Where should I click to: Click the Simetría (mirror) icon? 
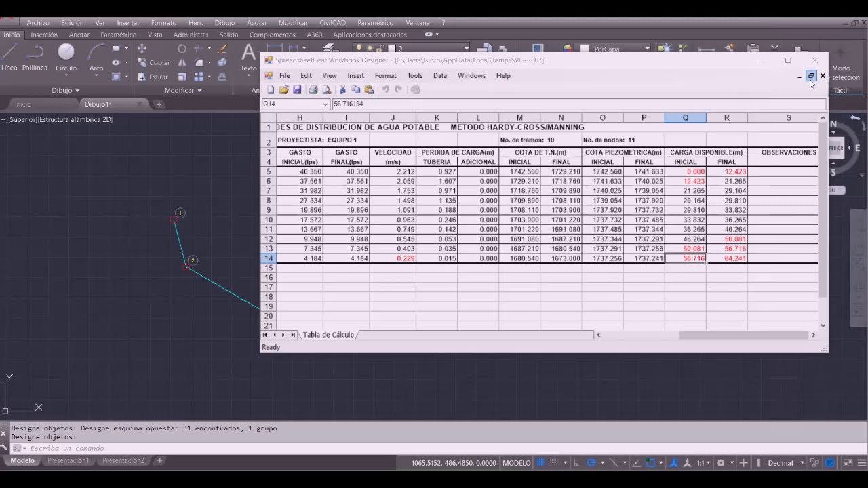(x=182, y=62)
